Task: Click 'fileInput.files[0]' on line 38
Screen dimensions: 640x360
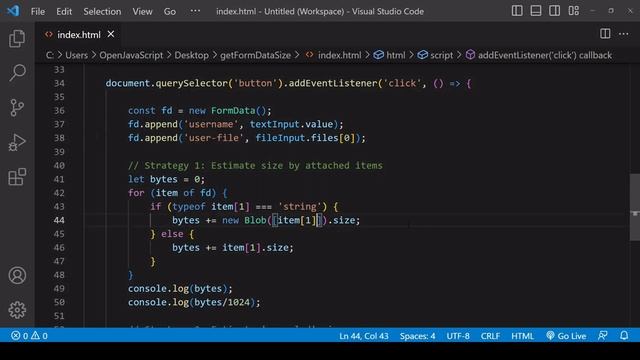Action: pyautogui.click(x=305, y=138)
